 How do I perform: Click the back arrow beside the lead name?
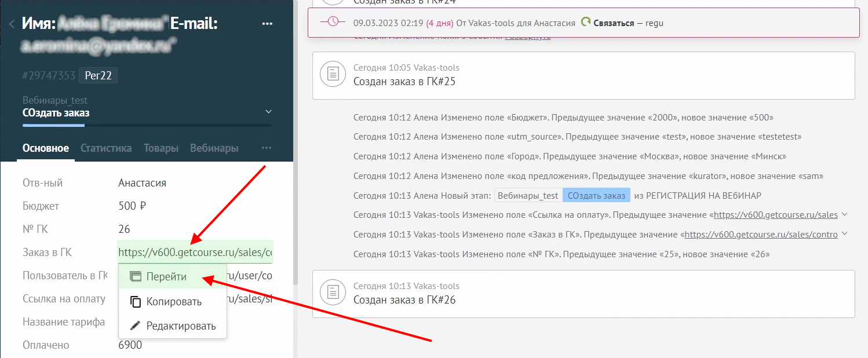click(12, 24)
